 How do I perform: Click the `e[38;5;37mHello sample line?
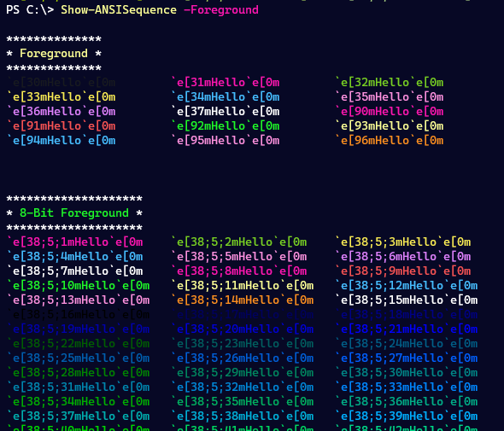(78, 416)
